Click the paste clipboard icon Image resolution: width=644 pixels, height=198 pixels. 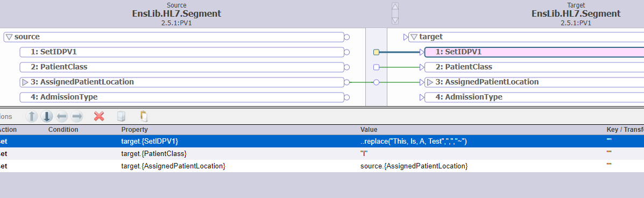click(x=144, y=117)
